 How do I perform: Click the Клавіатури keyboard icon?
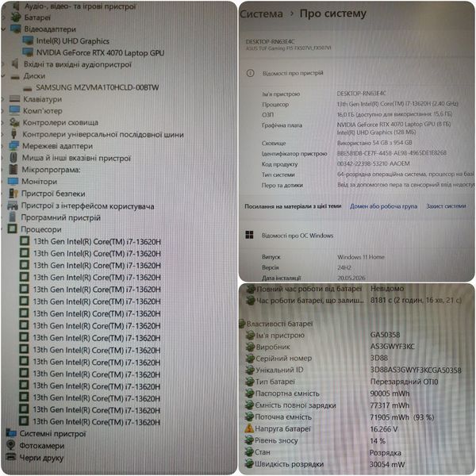[x=14, y=99]
